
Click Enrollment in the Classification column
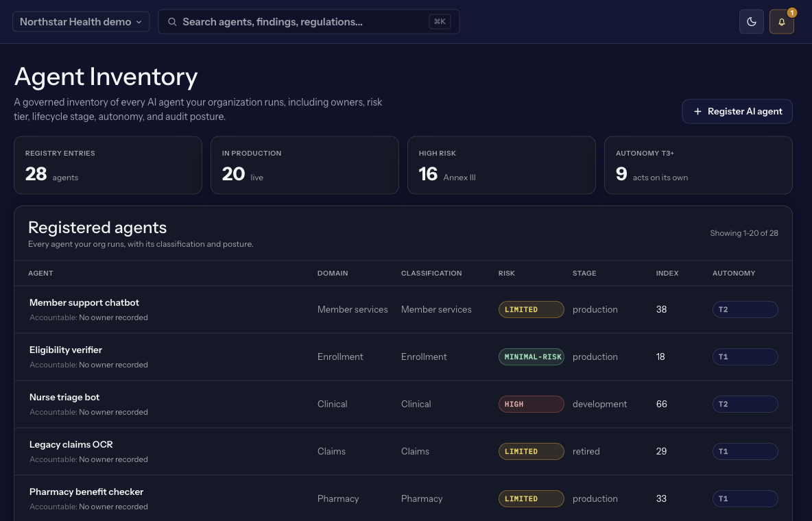(x=424, y=357)
